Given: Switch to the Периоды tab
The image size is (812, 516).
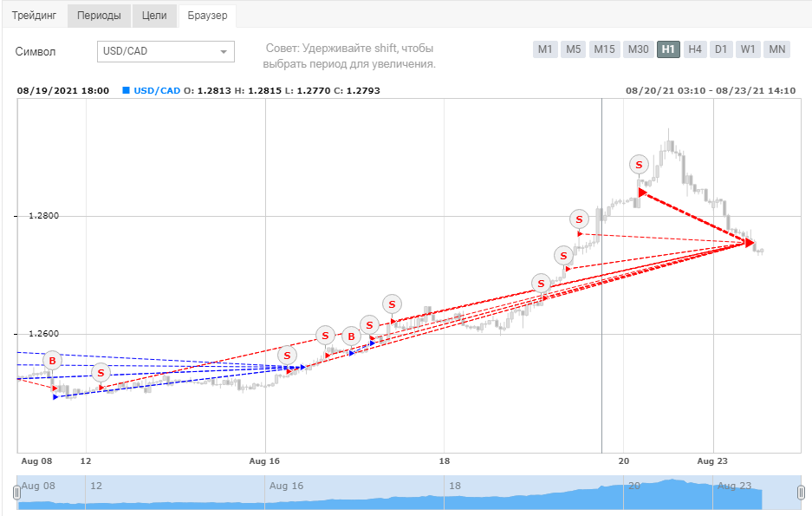Looking at the screenshot, I should pos(99,16).
